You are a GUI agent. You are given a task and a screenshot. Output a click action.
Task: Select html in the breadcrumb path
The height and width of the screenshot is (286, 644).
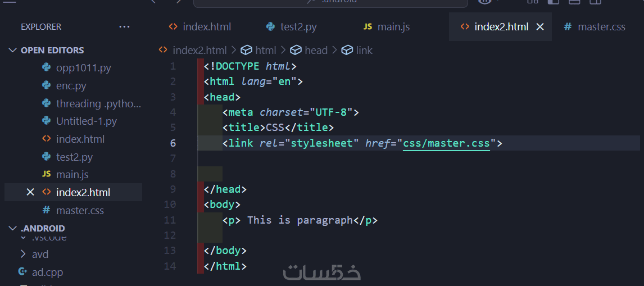(x=266, y=51)
